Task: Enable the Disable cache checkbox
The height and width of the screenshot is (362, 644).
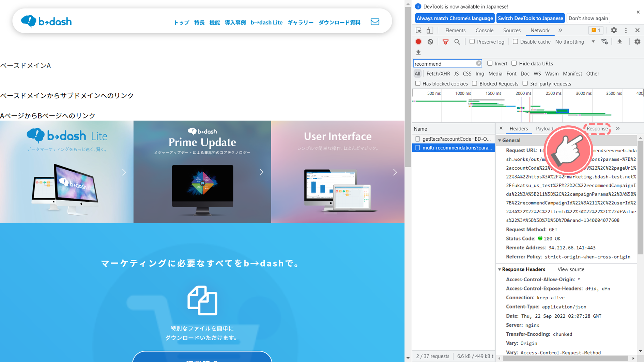Action: point(515,42)
